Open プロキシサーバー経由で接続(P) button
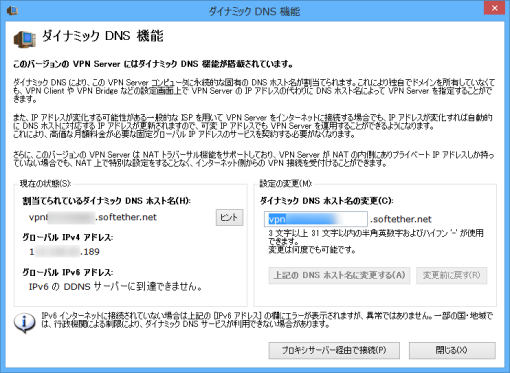Screen dimensions: 510x373 coord(334,350)
